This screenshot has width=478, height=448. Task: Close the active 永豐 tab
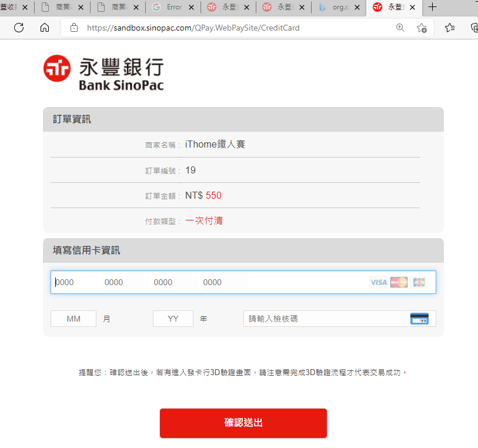coord(413,7)
